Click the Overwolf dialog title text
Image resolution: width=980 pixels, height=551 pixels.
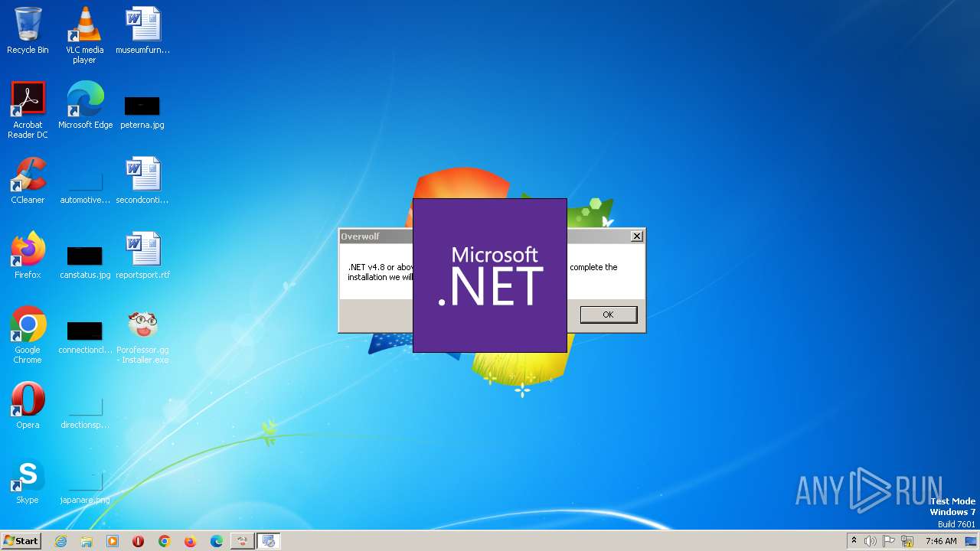[x=360, y=236]
